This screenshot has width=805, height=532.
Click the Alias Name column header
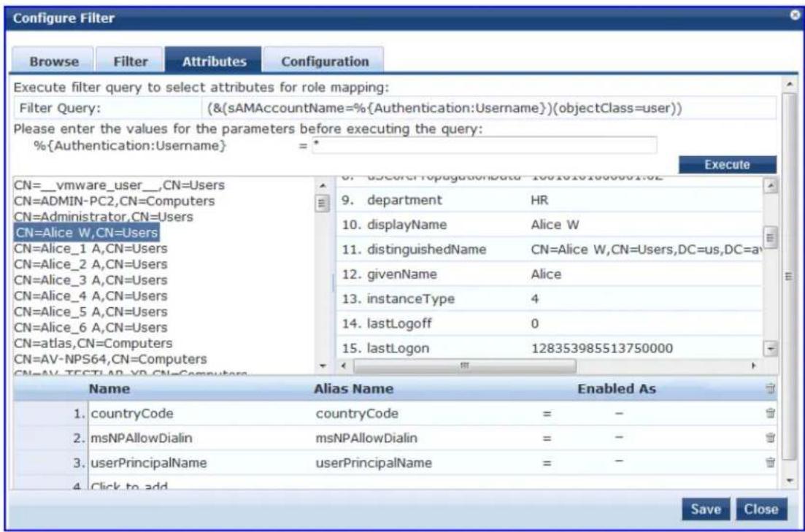pyautogui.click(x=353, y=389)
